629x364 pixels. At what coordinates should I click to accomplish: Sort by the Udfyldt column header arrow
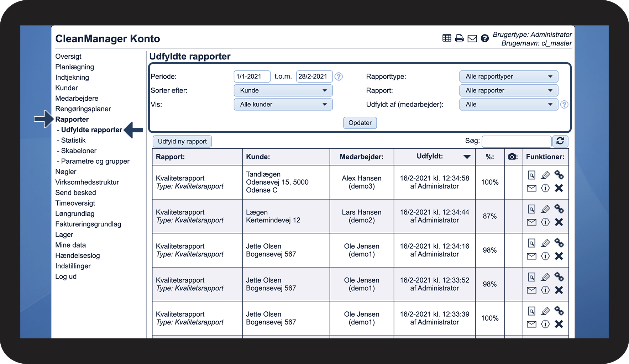coord(467,157)
